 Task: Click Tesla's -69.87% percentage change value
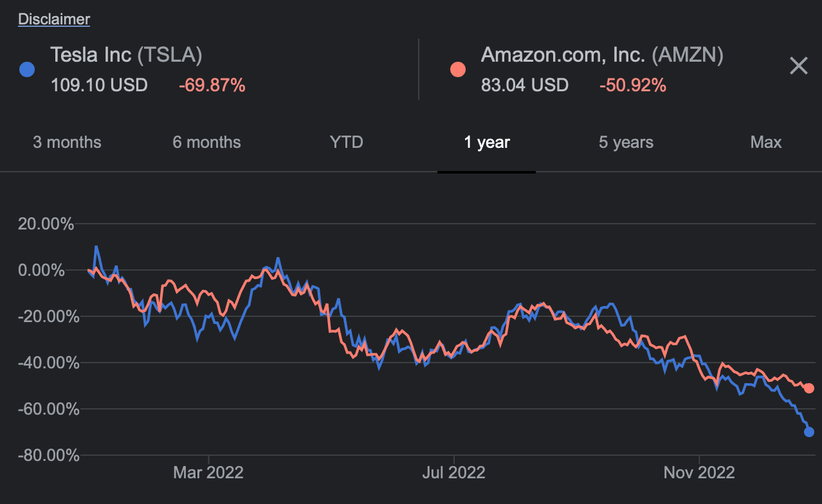tap(212, 85)
